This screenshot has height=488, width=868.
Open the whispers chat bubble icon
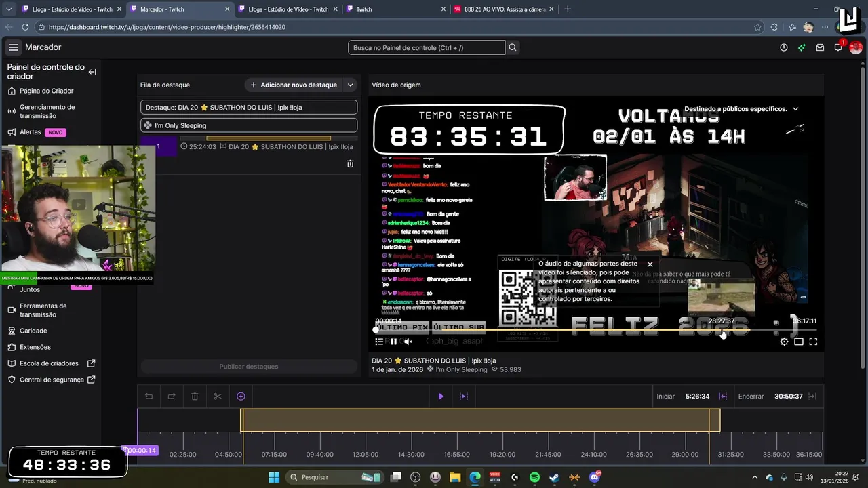(838, 47)
